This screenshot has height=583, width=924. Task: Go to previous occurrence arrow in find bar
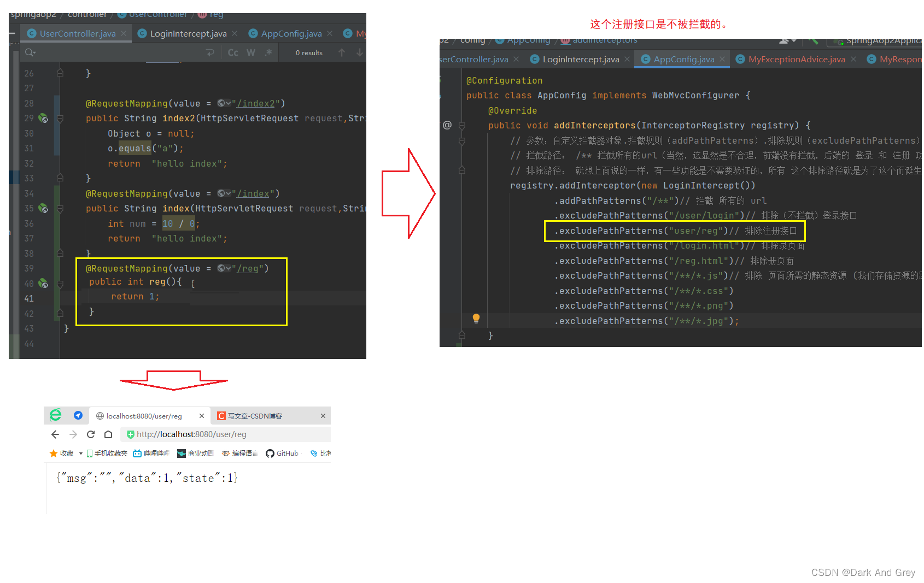coord(342,52)
